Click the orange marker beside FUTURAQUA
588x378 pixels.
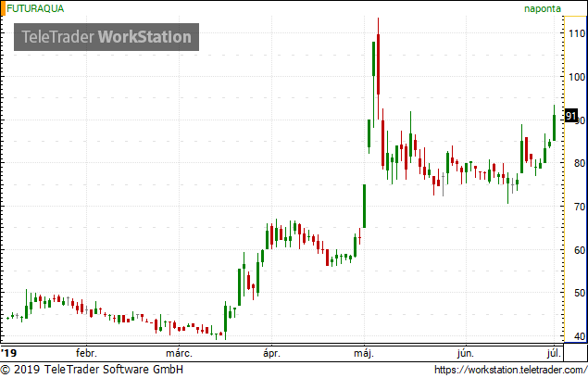pos(3,8)
